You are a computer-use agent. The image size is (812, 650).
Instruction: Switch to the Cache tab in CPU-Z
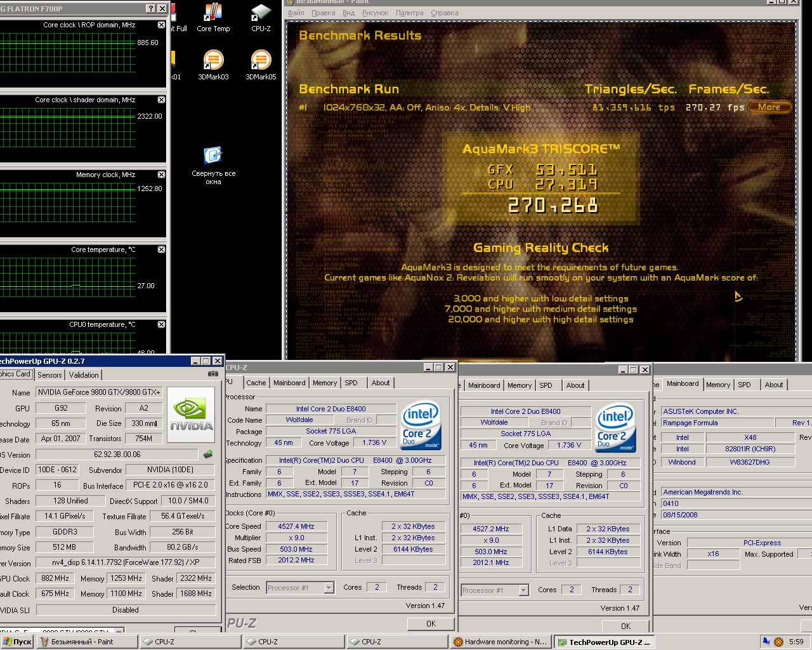[x=256, y=383]
